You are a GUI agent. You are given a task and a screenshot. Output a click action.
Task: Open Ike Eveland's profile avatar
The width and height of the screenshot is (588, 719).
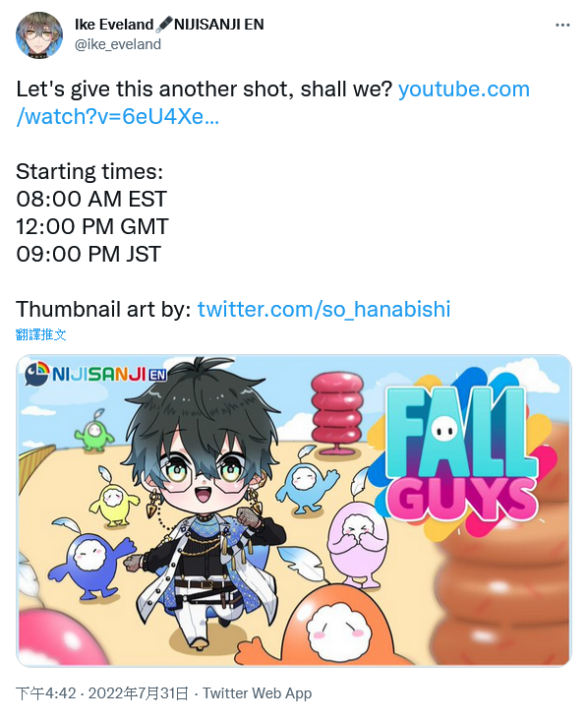tap(39, 34)
